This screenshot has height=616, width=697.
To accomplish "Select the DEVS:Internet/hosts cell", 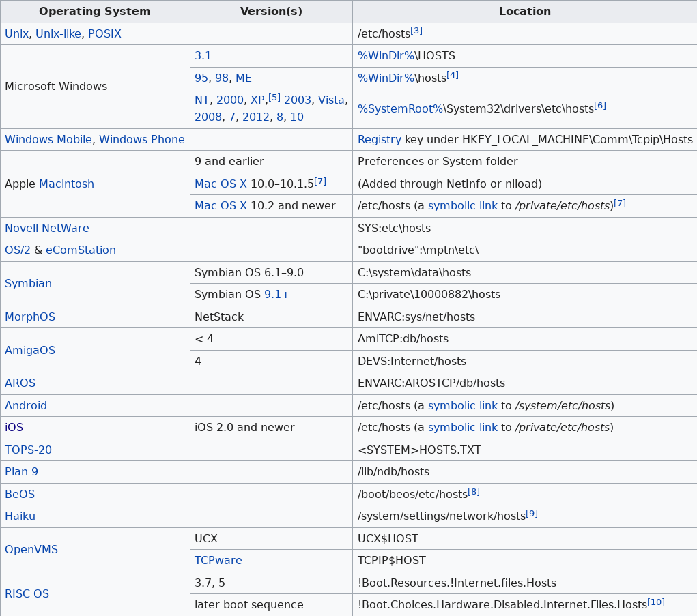I will 525,361.
